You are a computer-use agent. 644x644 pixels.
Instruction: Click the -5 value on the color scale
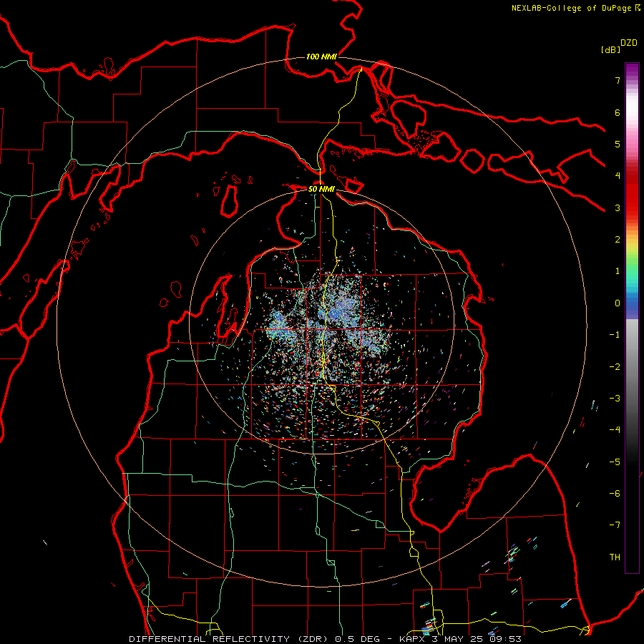[x=615, y=462]
